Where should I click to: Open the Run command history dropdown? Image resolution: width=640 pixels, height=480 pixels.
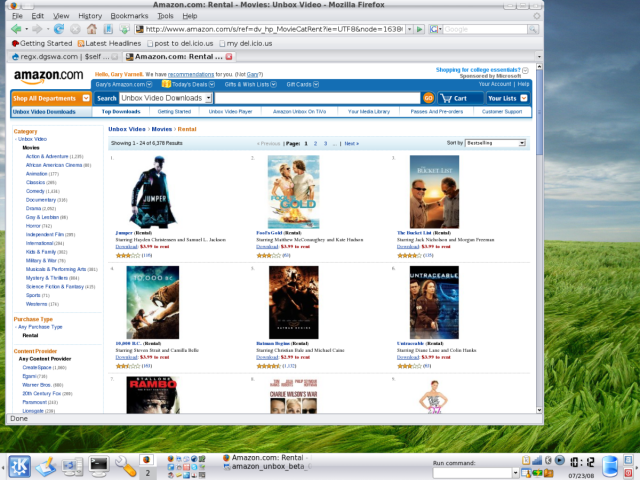click(x=516, y=473)
